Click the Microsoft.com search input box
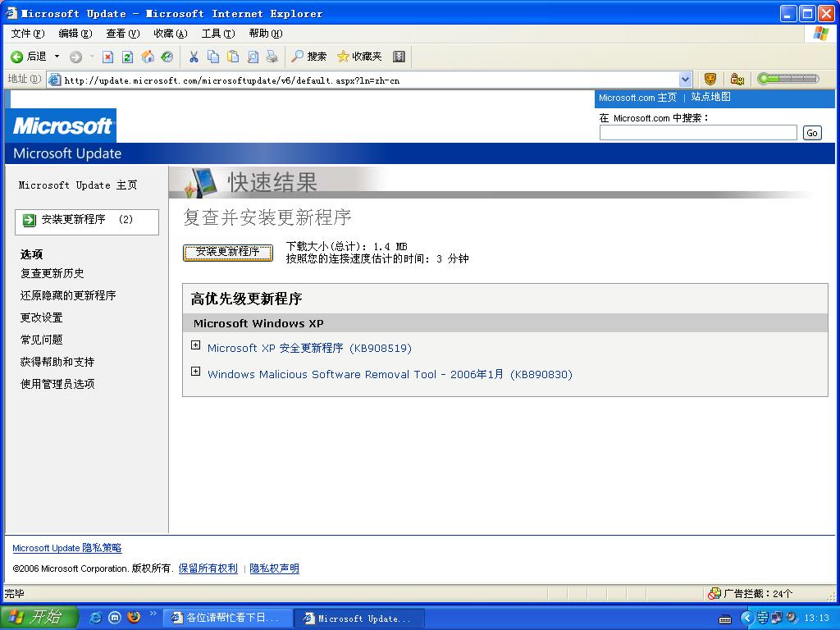Screen dimensions: 840x630 [x=698, y=133]
